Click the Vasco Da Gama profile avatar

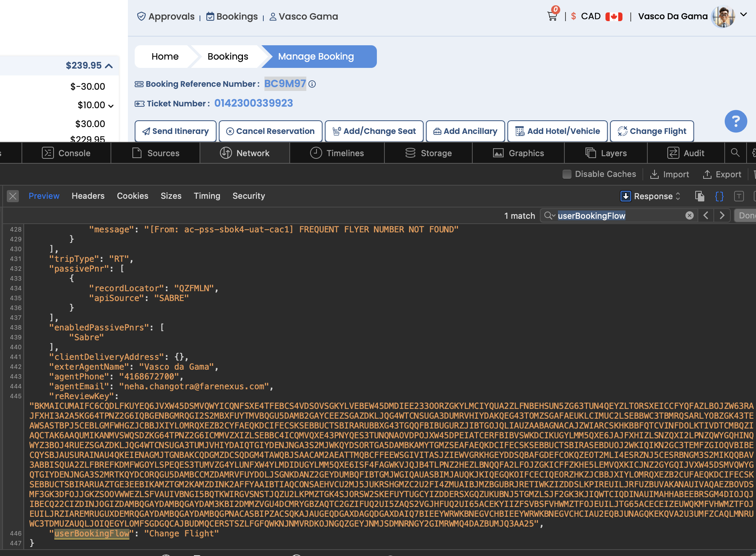[723, 17]
